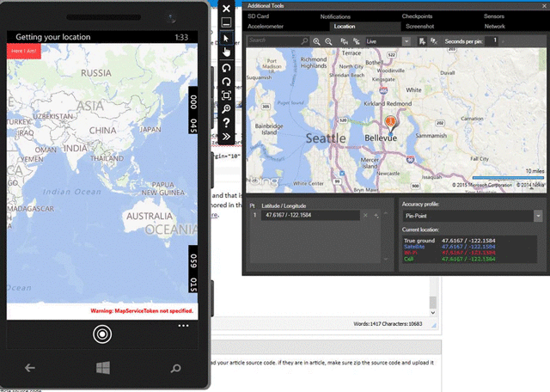Viewport: 550px width, 392px height.
Task: Tap the phone back arrow button
Action: pos(30,367)
